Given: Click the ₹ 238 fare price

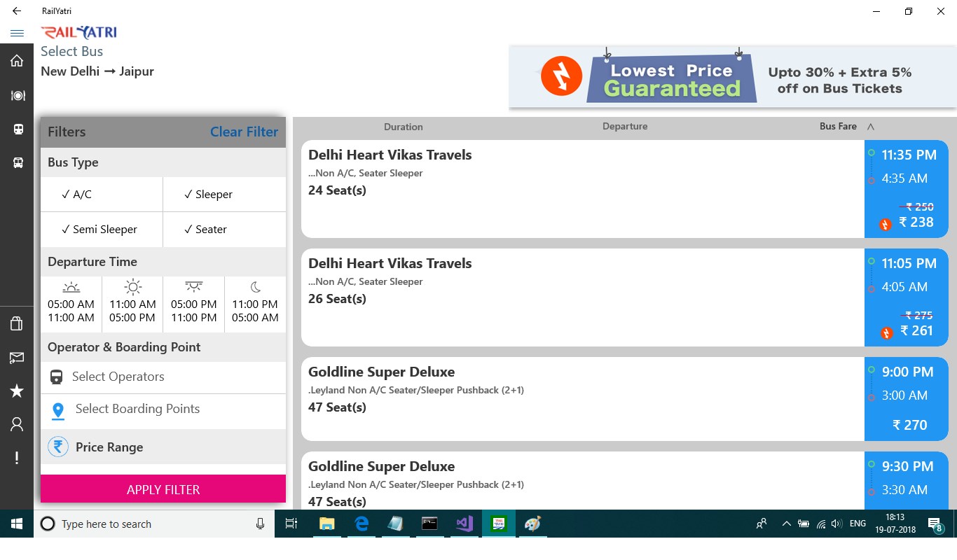Looking at the screenshot, I should (x=916, y=222).
